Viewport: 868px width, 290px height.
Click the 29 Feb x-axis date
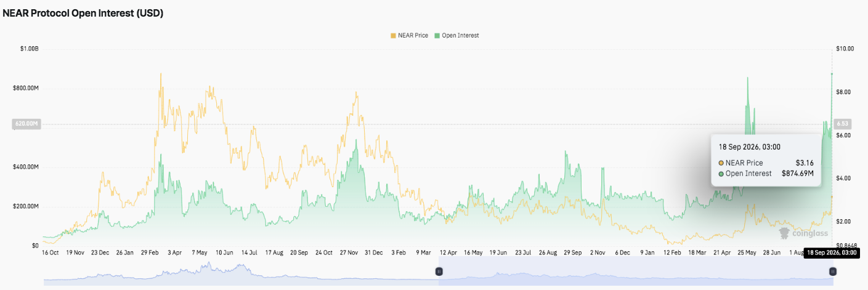pyautogui.click(x=150, y=252)
